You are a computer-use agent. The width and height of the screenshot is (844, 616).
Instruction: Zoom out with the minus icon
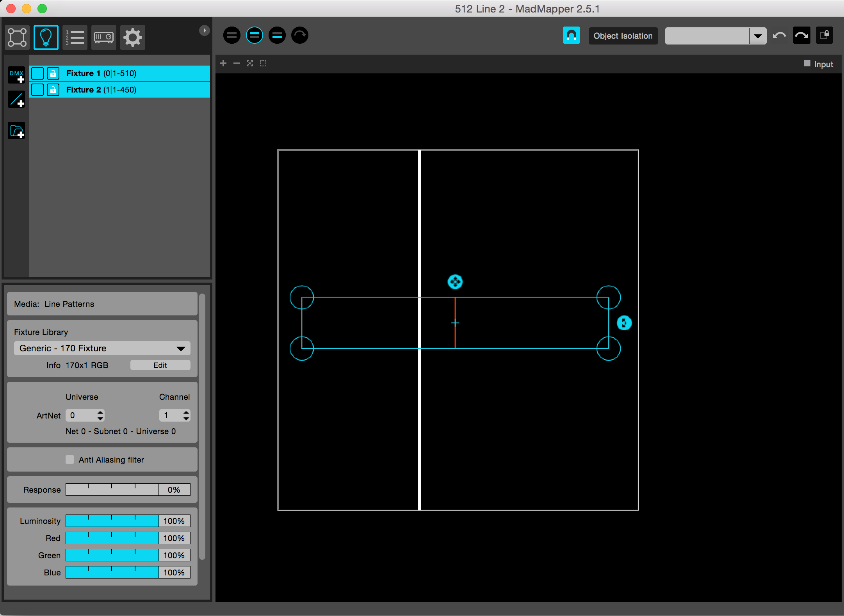(237, 63)
